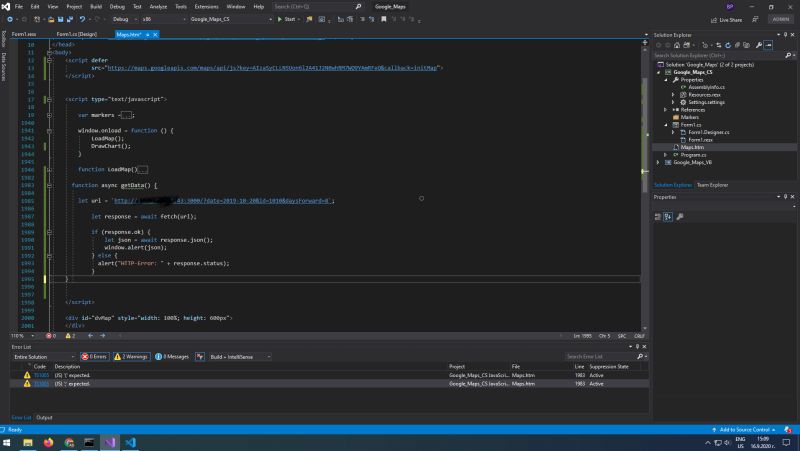
Task: Click the Live Share button
Action: point(727,20)
